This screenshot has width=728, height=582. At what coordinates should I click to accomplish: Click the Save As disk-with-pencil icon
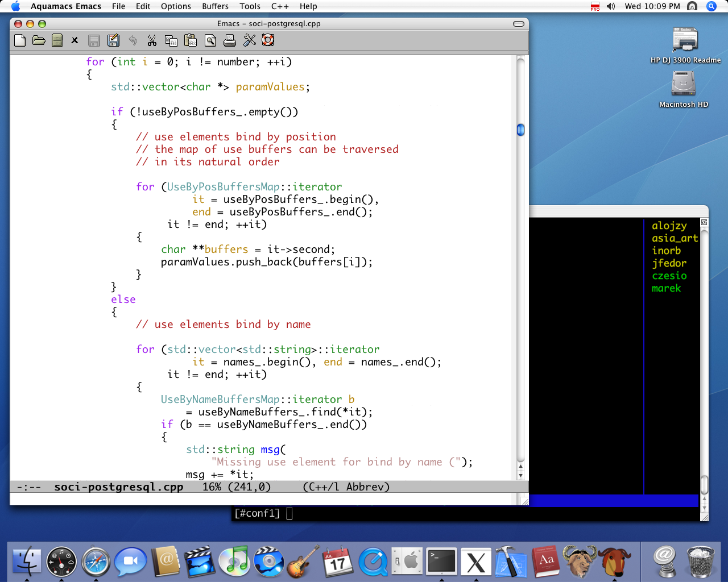(x=113, y=40)
